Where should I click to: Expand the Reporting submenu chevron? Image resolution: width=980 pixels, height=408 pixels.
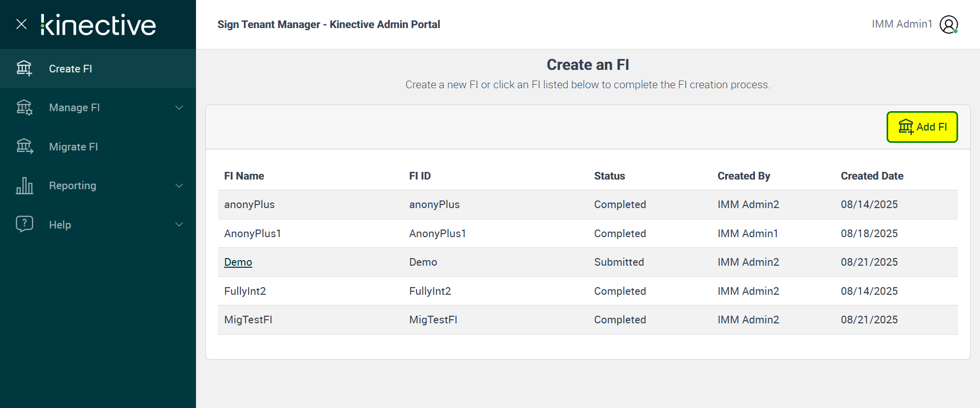tap(179, 186)
